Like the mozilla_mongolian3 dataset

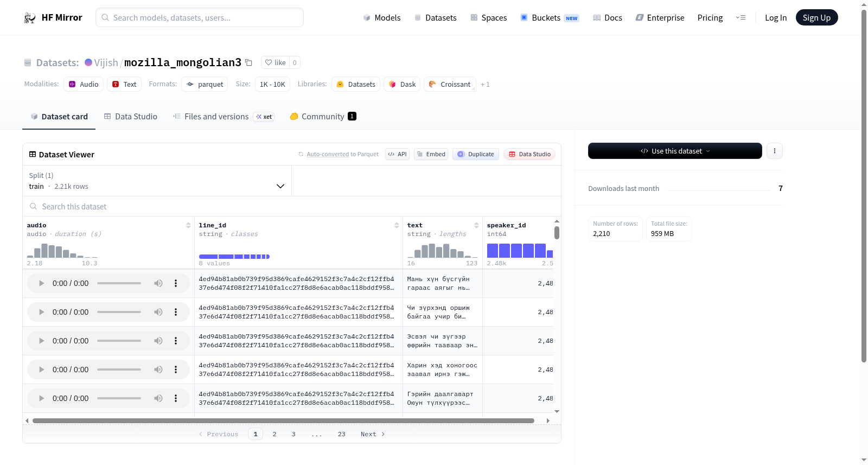click(x=275, y=62)
